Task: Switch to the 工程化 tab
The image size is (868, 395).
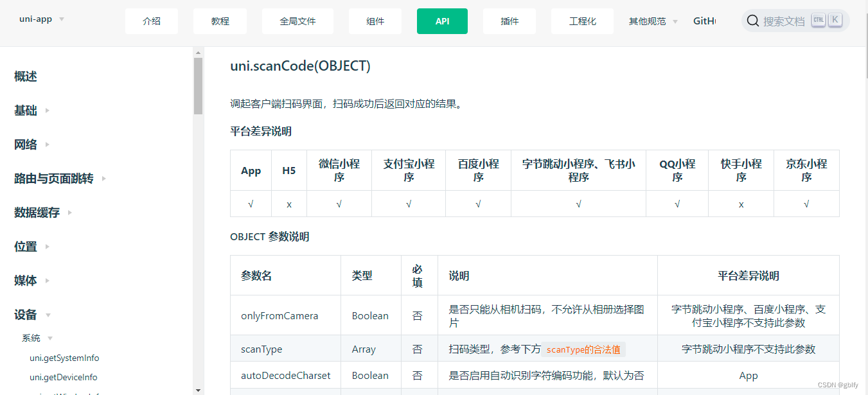Action: pos(583,21)
